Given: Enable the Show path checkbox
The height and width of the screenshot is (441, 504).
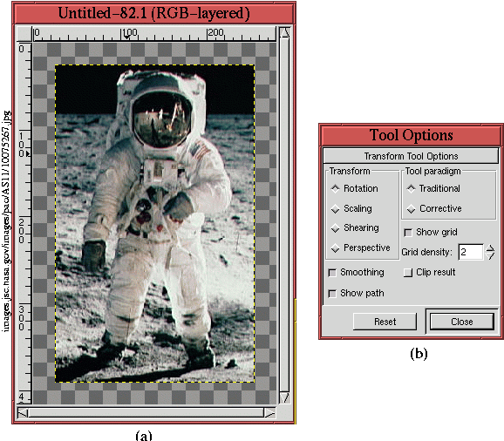Looking at the screenshot, I should click(332, 294).
